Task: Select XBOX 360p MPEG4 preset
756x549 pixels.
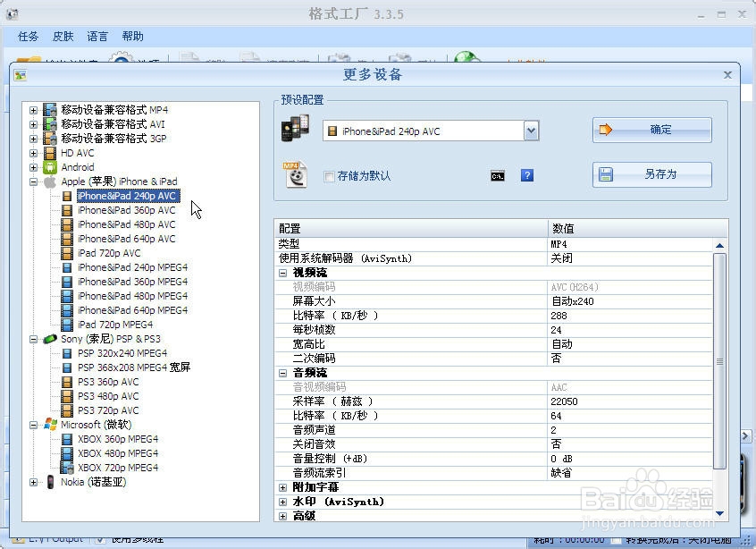Action: tap(118, 440)
